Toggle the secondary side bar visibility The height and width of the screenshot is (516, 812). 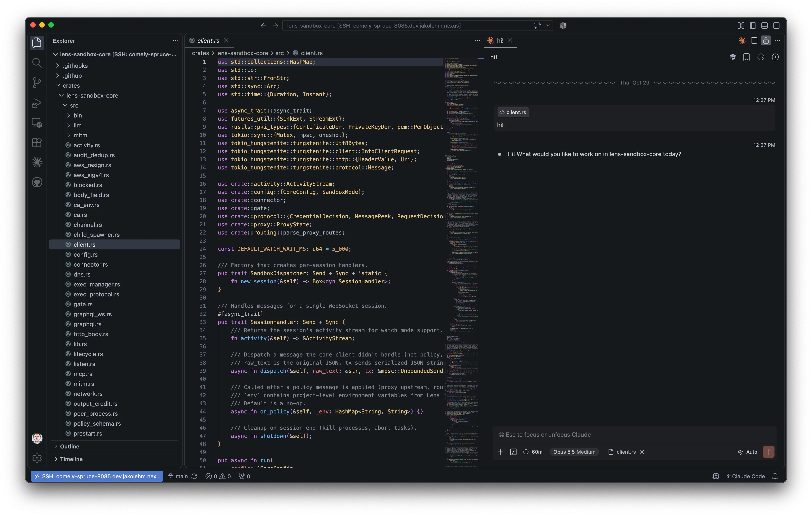(x=776, y=26)
